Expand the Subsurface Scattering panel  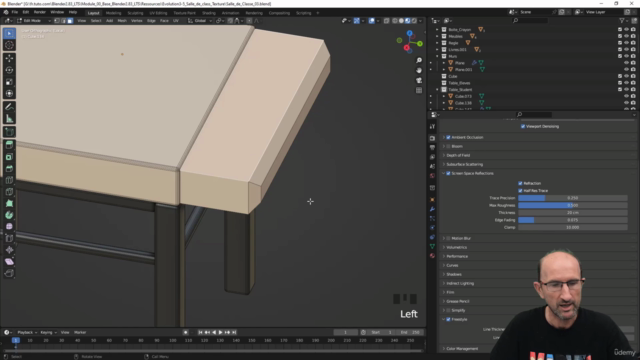464,164
